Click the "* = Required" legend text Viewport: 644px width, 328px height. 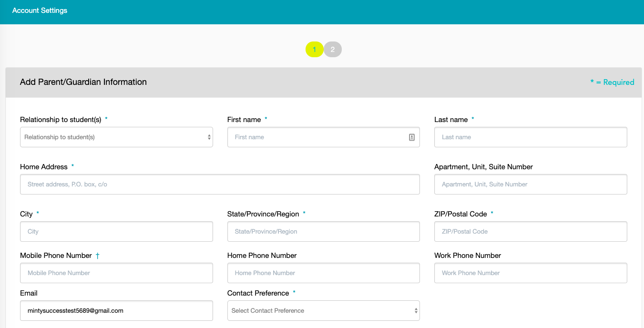pyautogui.click(x=612, y=82)
